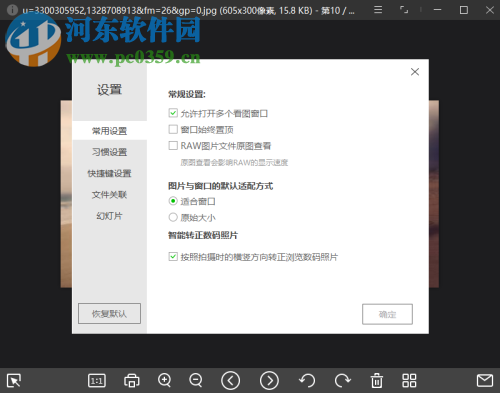The image size is (500, 393).
Task: Open 常用设置 tab in sidebar
Action: 109,131
